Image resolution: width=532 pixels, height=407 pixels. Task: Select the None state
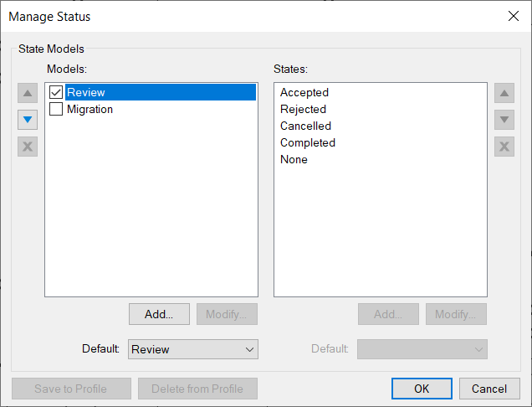(x=294, y=160)
